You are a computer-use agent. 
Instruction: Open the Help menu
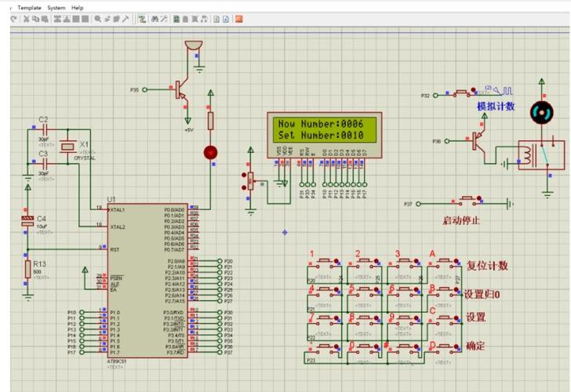[78, 7]
